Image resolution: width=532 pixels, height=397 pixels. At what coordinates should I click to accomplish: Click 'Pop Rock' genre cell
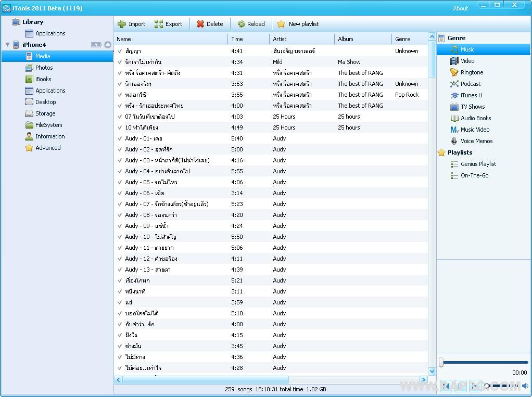click(407, 95)
